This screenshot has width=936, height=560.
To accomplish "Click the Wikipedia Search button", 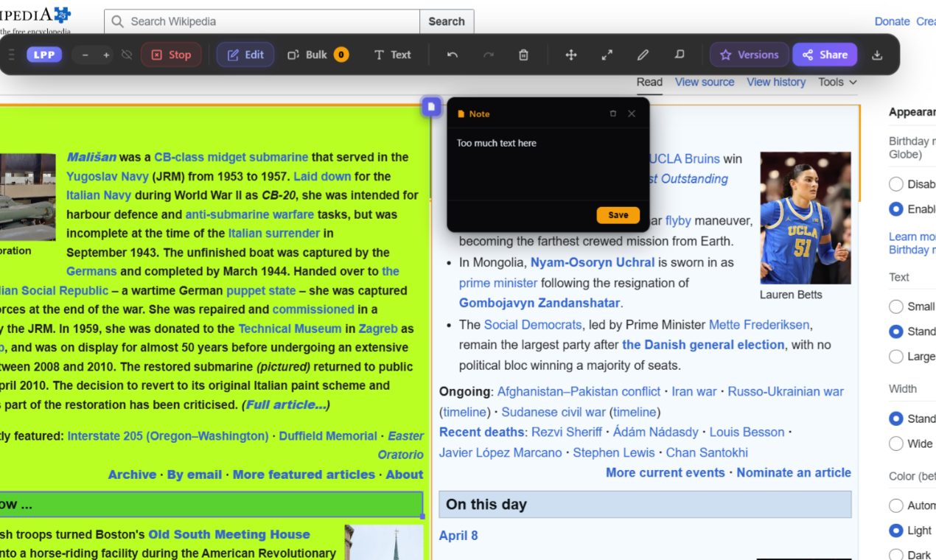I will coord(447,21).
